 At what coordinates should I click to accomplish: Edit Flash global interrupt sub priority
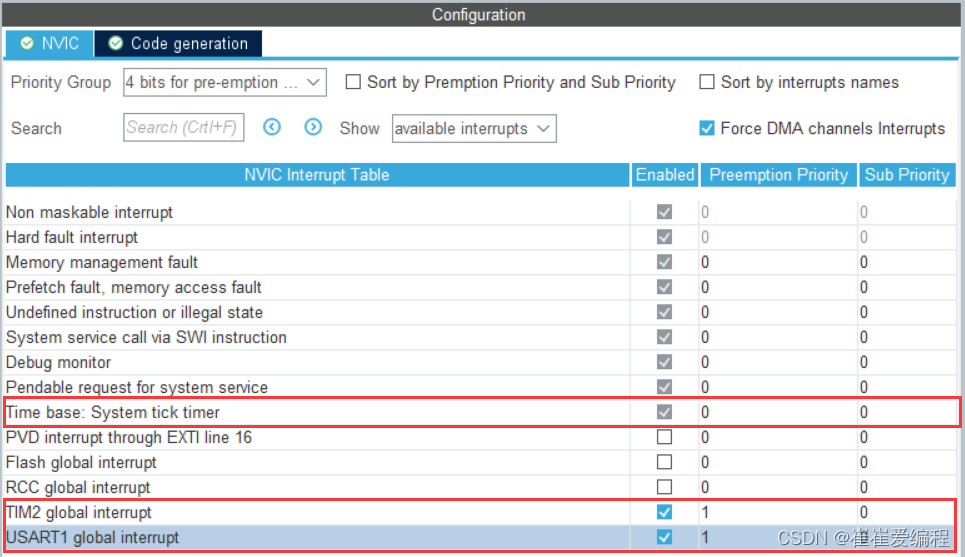click(x=907, y=462)
